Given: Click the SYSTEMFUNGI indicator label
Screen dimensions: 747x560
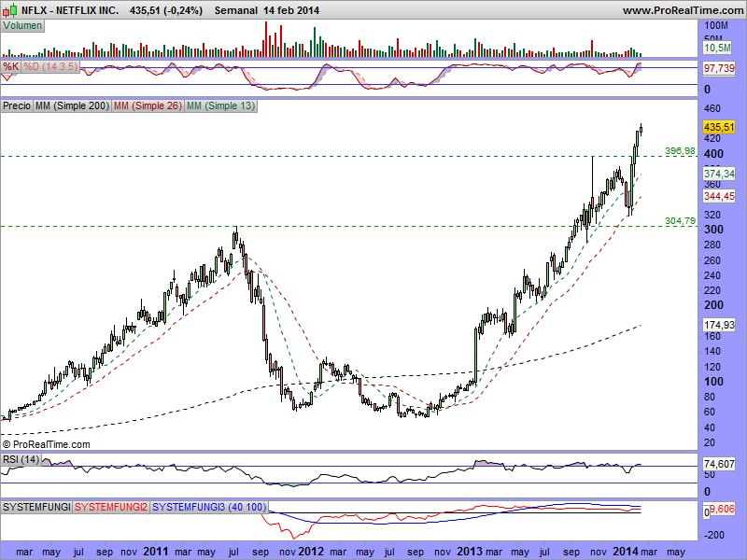Looking at the screenshot, I should [36, 507].
